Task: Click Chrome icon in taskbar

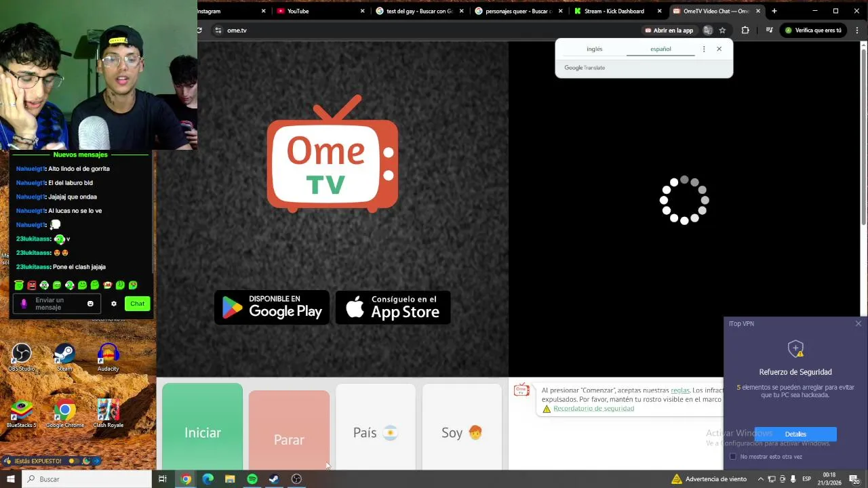Action: [x=186, y=479]
